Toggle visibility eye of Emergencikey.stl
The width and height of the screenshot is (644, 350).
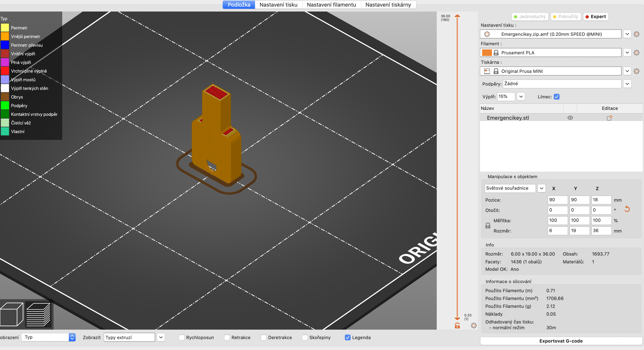570,118
